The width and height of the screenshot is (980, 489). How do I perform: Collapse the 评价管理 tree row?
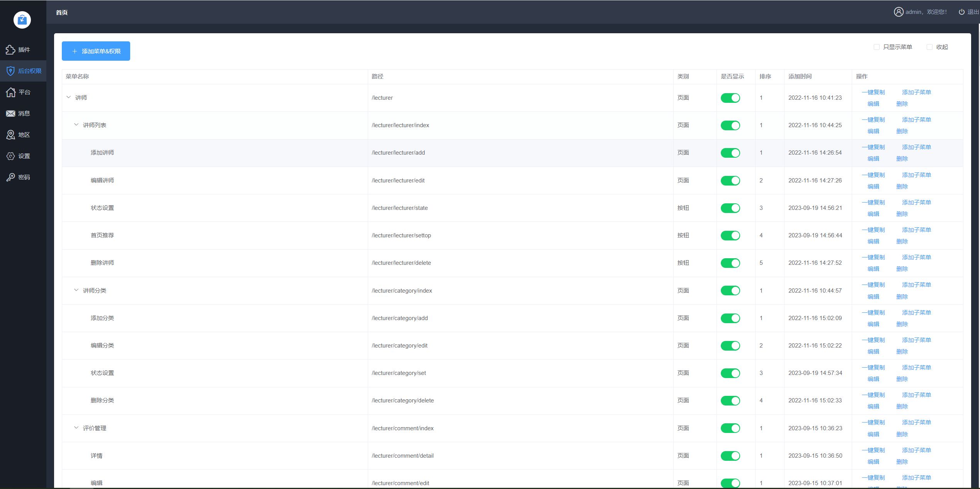click(x=76, y=428)
